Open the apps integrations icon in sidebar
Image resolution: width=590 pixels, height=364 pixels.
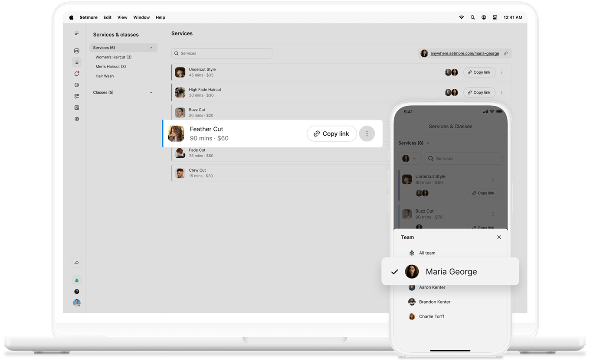[77, 96]
